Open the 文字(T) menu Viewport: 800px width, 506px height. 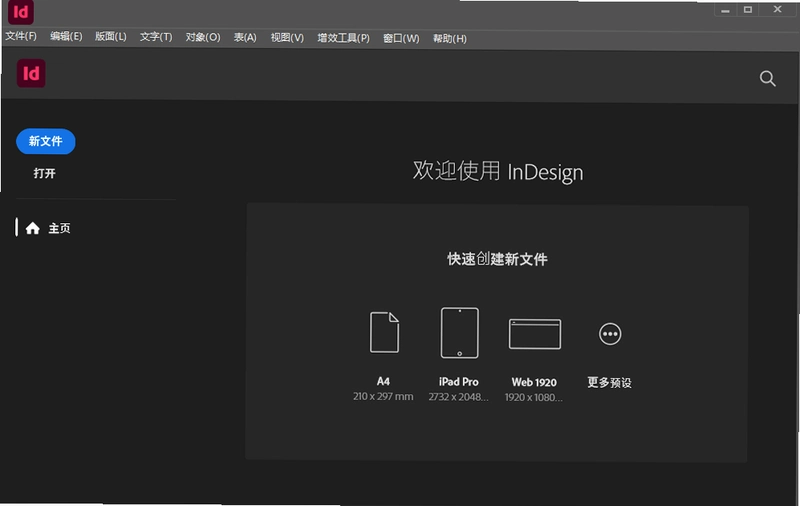point(156,37)
